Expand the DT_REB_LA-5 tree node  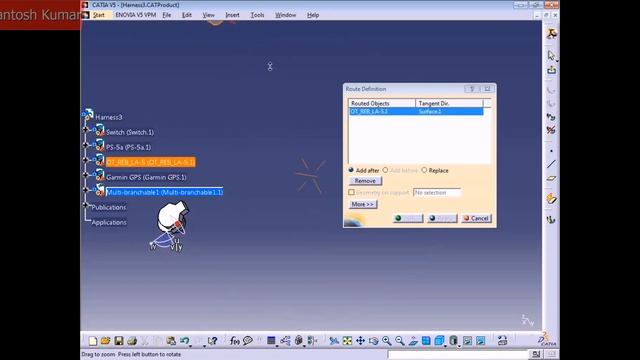(85, 160)
